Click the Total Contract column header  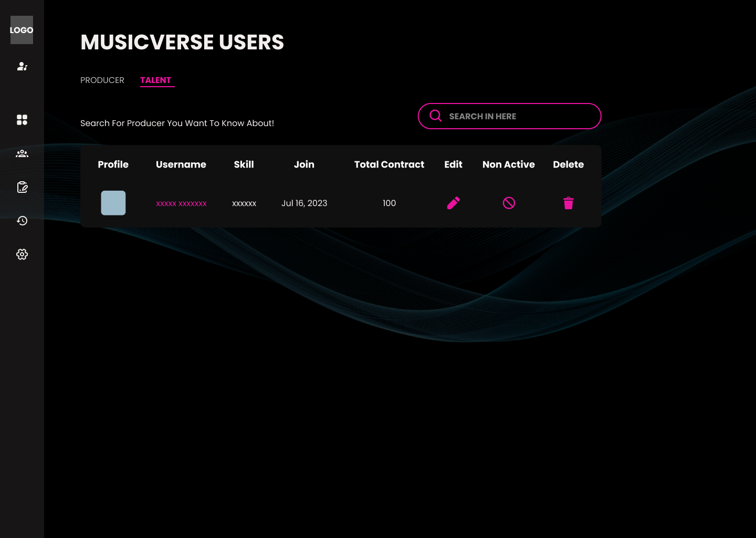[389, 164]
